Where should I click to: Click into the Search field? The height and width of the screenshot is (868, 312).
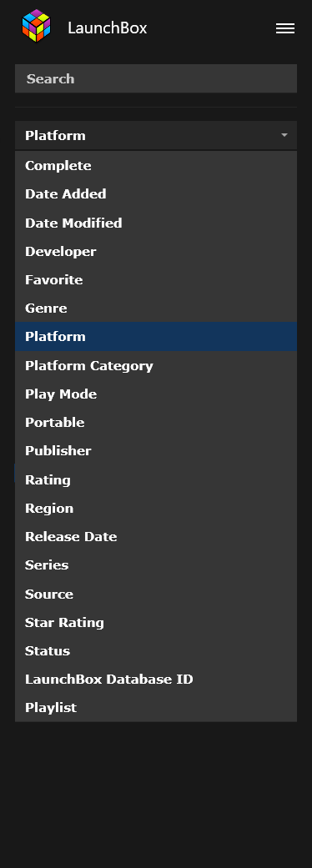pyautogui.click(x=156, y=78)
